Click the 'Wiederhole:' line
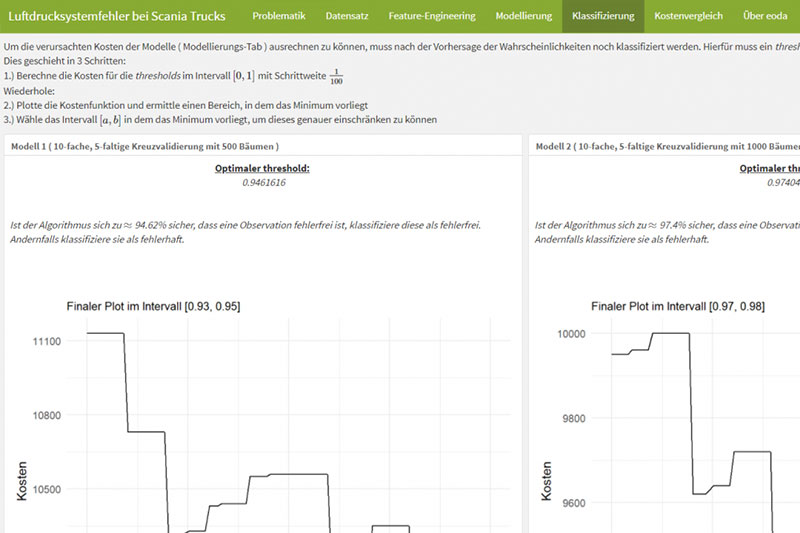The image size is (800, 533). 29,91
